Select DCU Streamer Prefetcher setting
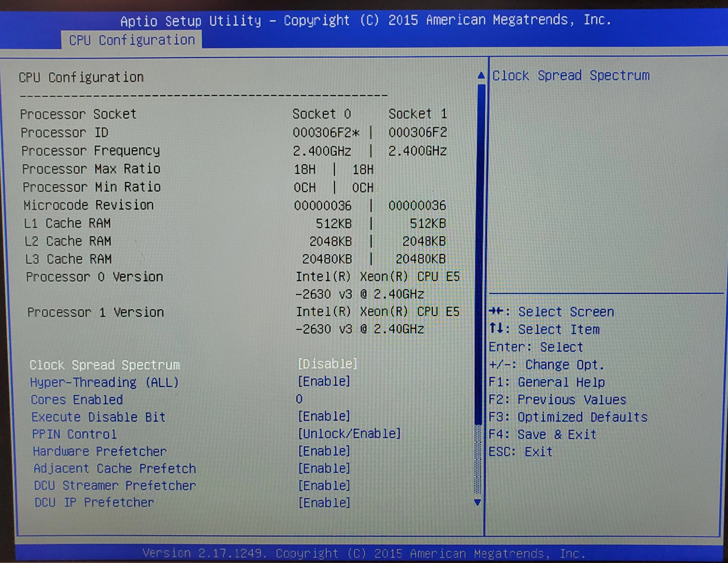The width and height of the screenshot is (728, 563). coord(115,486)
